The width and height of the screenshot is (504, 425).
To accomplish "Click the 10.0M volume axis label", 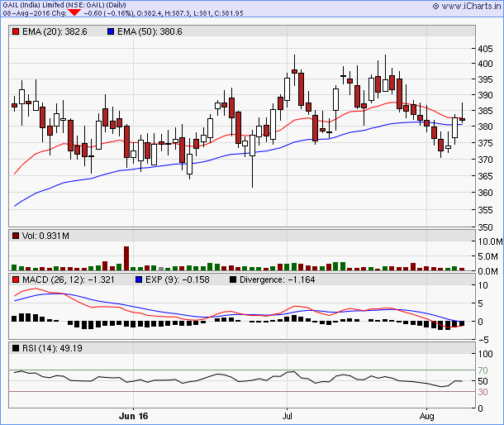I will point(490,241).
